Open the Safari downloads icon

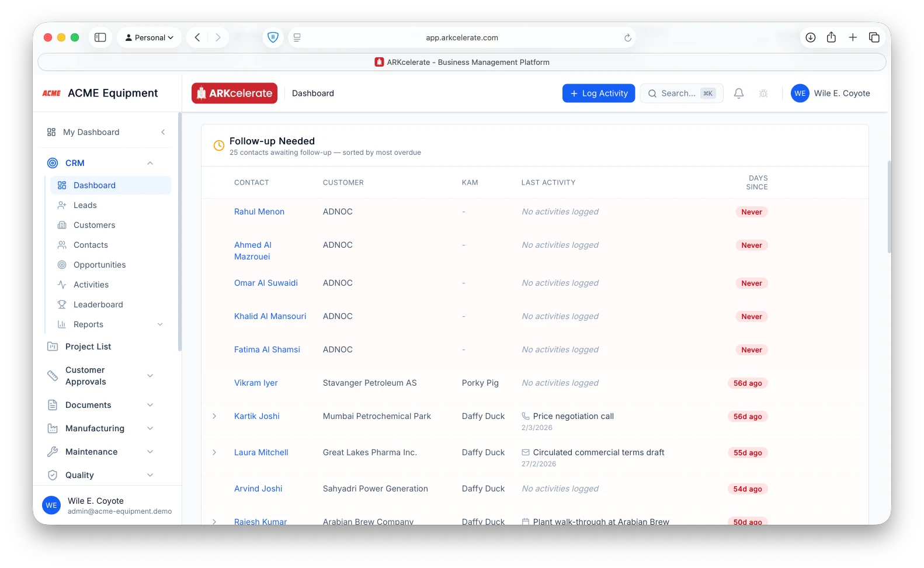click(811, 37)
